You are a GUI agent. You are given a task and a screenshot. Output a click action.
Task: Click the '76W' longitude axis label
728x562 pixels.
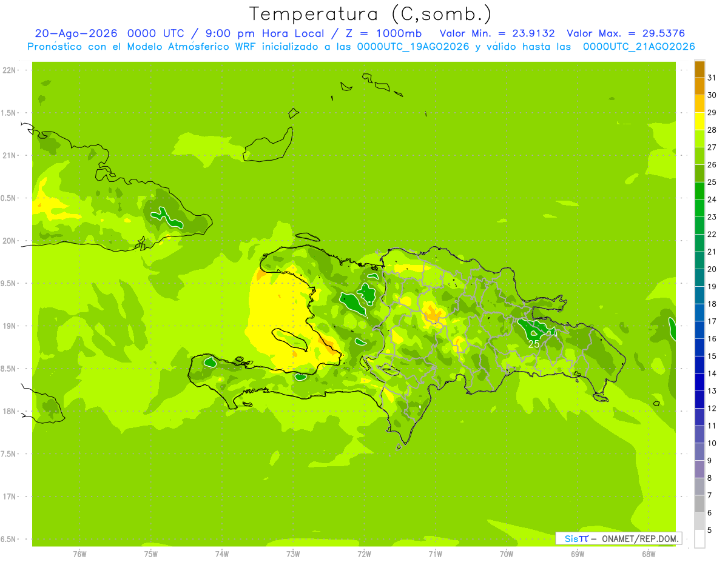click(x=79, y=554)
